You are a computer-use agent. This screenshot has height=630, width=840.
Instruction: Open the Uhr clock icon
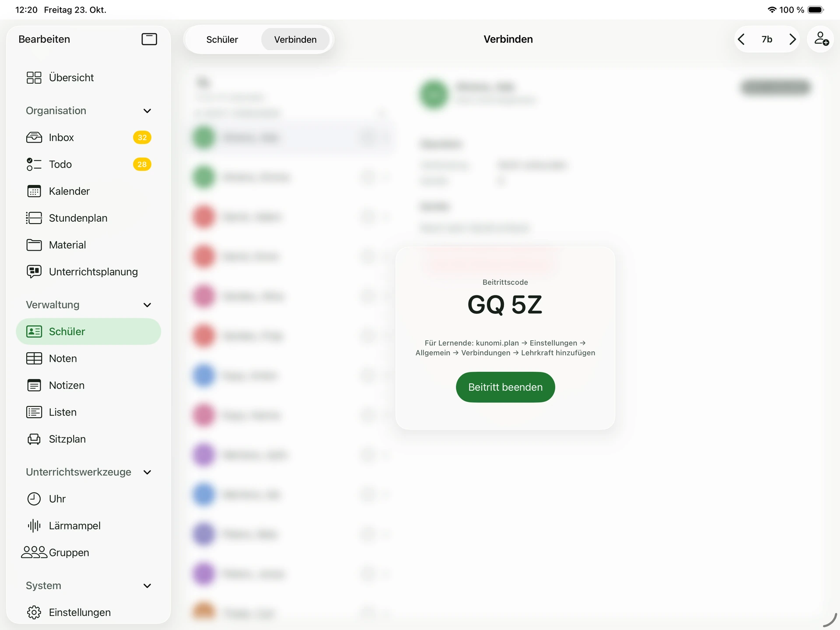click(34, 499)
